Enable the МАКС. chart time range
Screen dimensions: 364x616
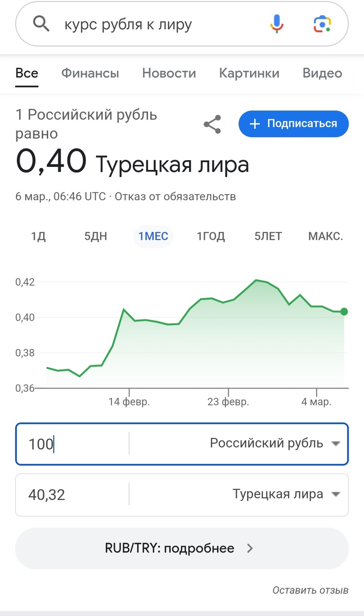click(x=325, y=236)
